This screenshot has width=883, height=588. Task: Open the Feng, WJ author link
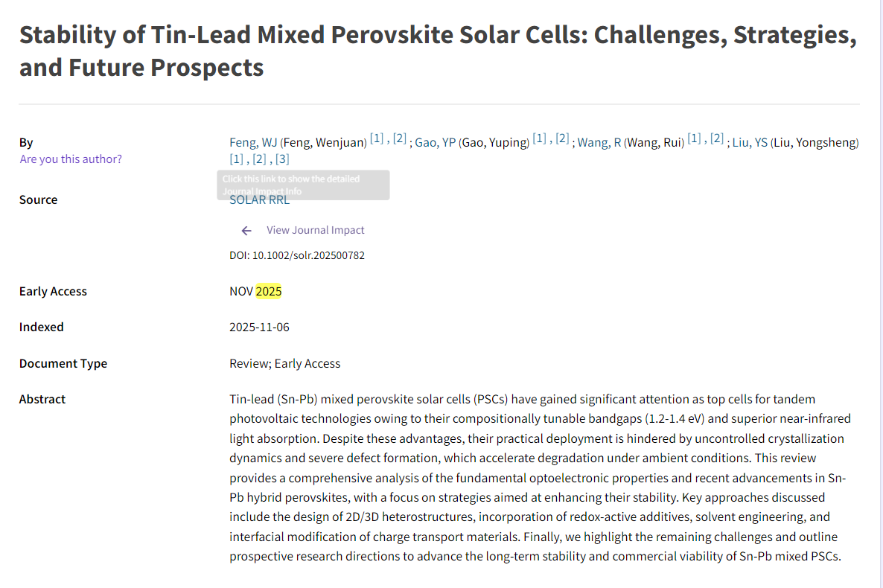tap(252, 142)
